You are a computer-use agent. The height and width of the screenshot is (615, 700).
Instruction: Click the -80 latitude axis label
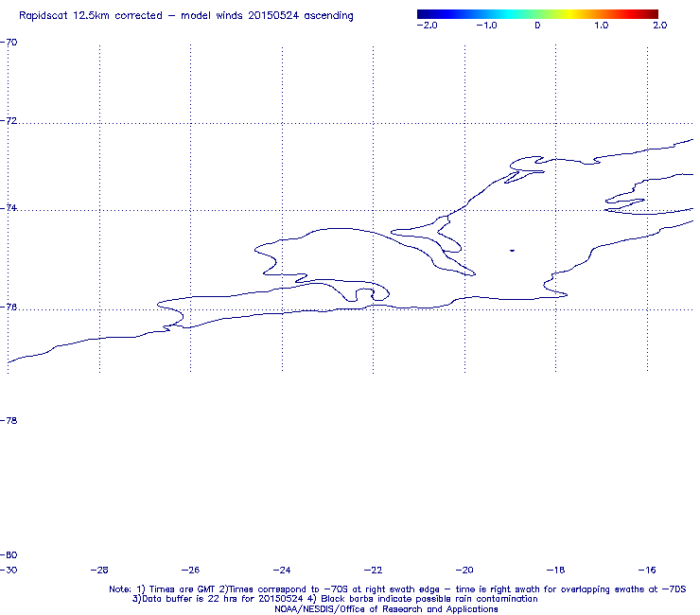pyautogui.click(x=9, y=555)
